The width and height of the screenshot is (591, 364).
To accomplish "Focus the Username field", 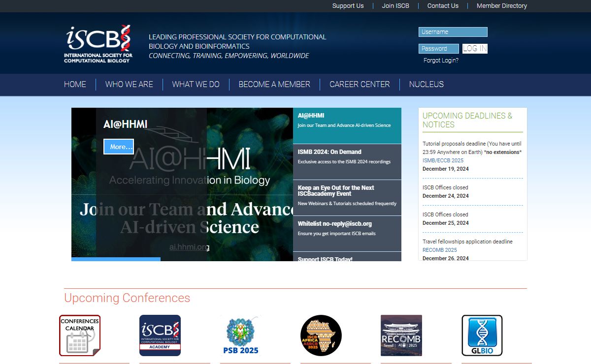I will pos(453,32).
